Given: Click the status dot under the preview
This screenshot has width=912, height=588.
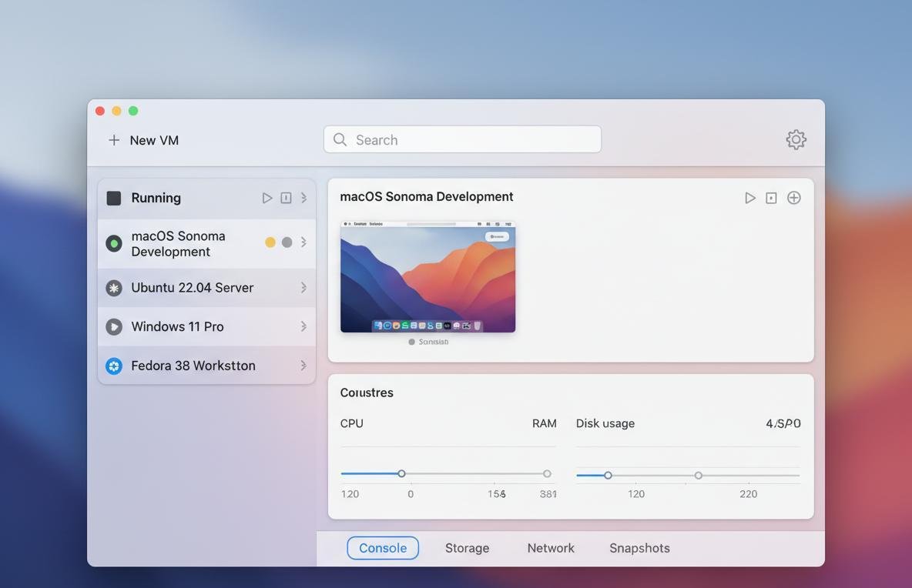Looking at the screenshot, I should tap(412, 342).
